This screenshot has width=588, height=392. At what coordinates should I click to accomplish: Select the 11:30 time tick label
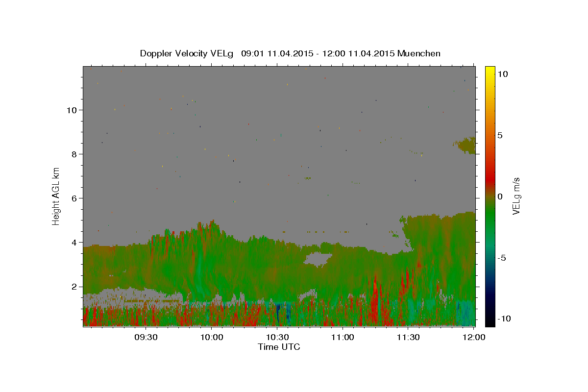408,338
